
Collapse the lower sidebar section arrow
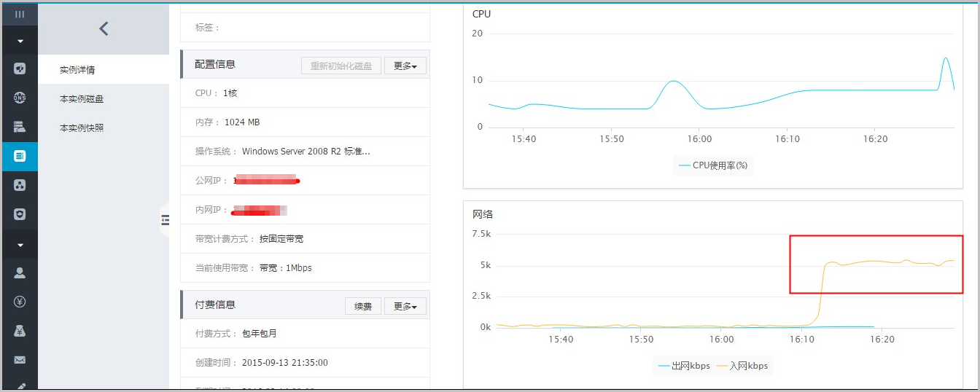20,245
